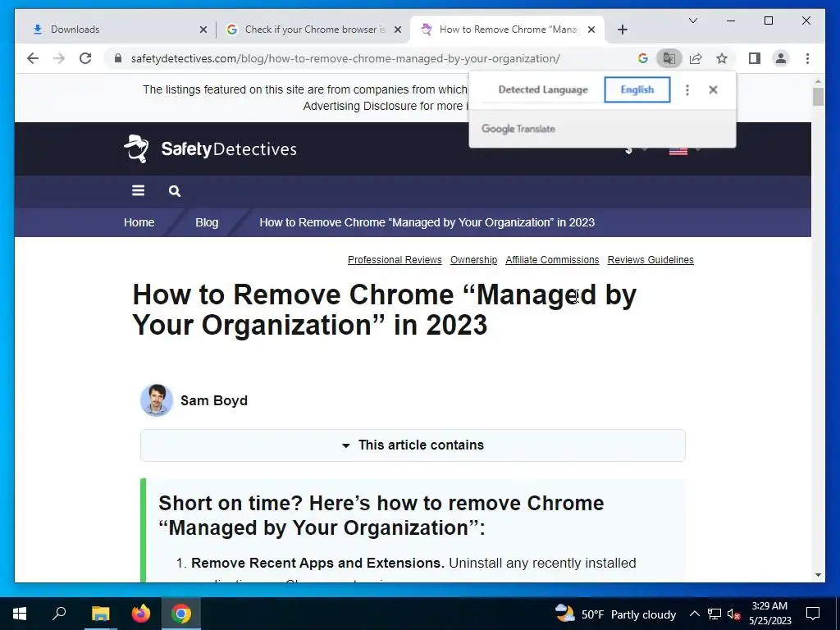Viewport: 840px width, 630px height.
Task: Close the Check if your Chrome browser tab
Action: [398, 30]
